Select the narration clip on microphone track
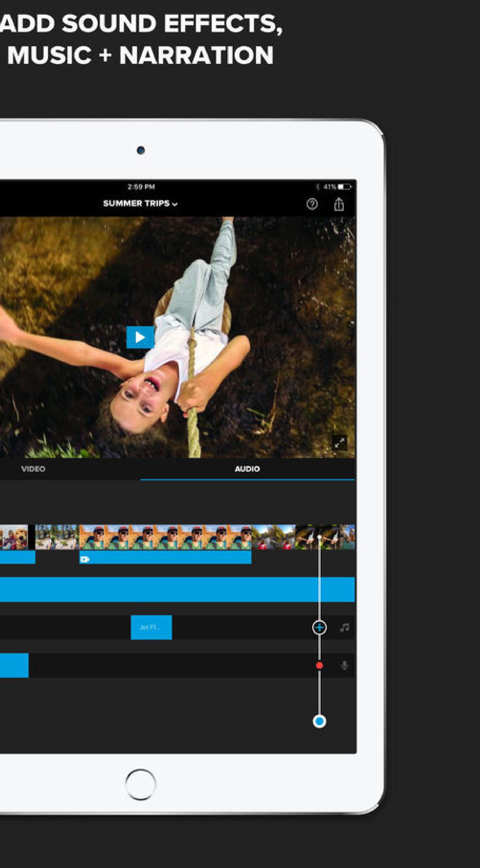Viewport: 480px width, 868px height. [x=14, y=665]
